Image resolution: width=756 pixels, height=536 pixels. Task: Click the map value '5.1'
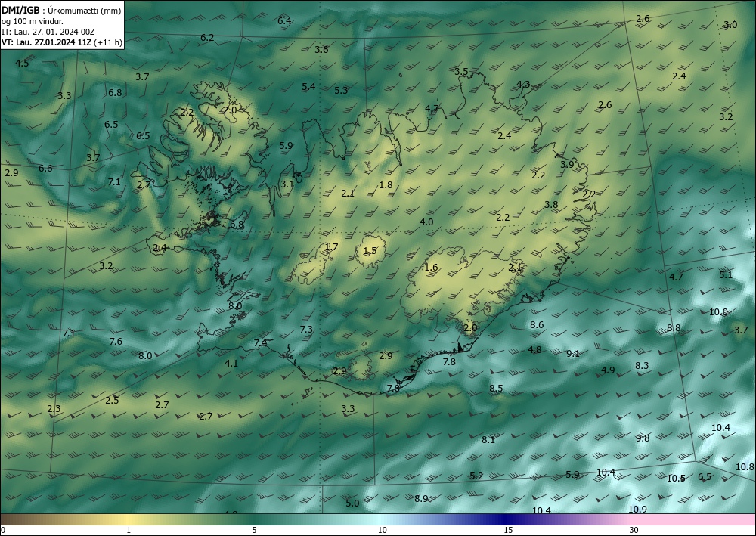(726, 274)
